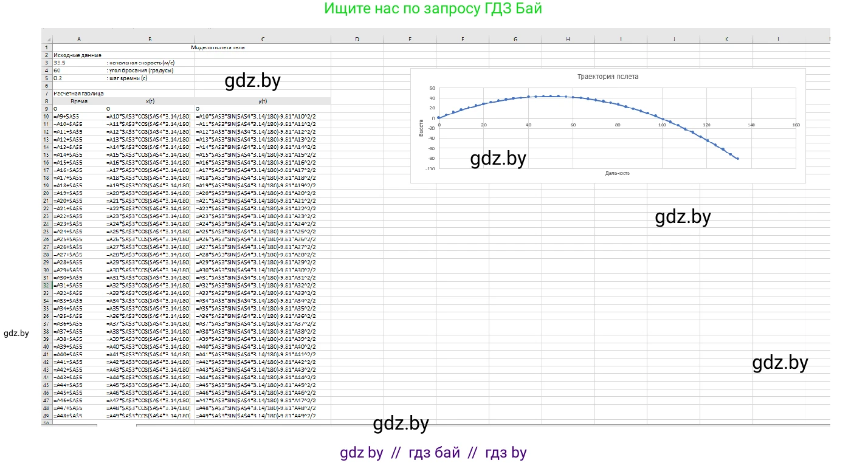Click the Select All corner triangle
Screen dimensions: 868x463
click(x=47, y=39)
